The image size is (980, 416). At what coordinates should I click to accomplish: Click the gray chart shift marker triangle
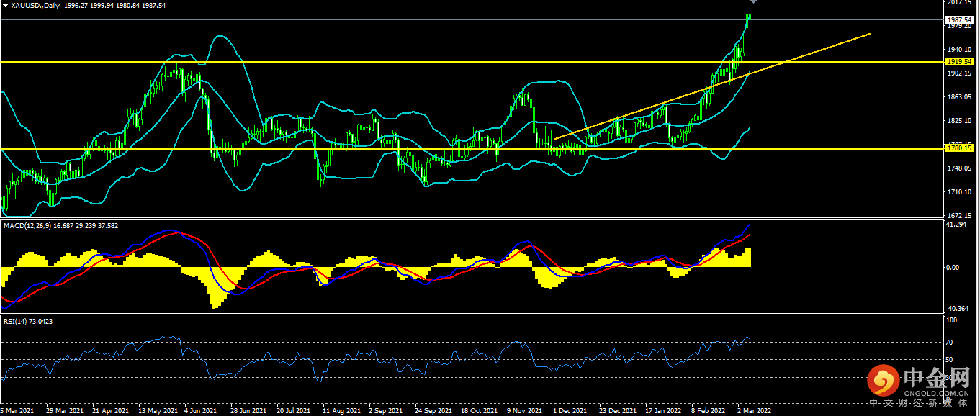pyautogui.click(x=754, y=2)
